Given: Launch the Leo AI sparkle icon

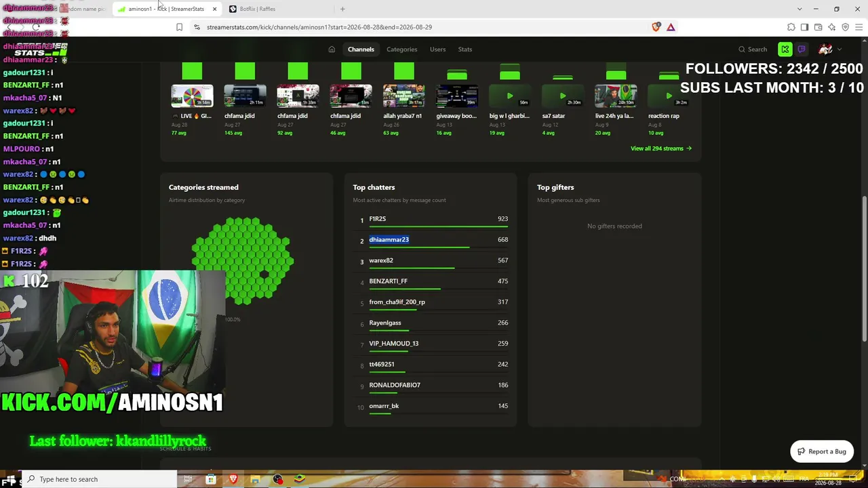Looking at the screenshot, I should [831, 27].
